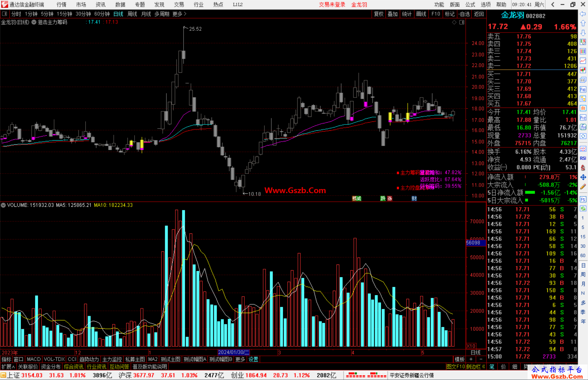Screen dimensions: 588x380
Task: Click the X10 volume scale label
Action: tap(471, 346)
